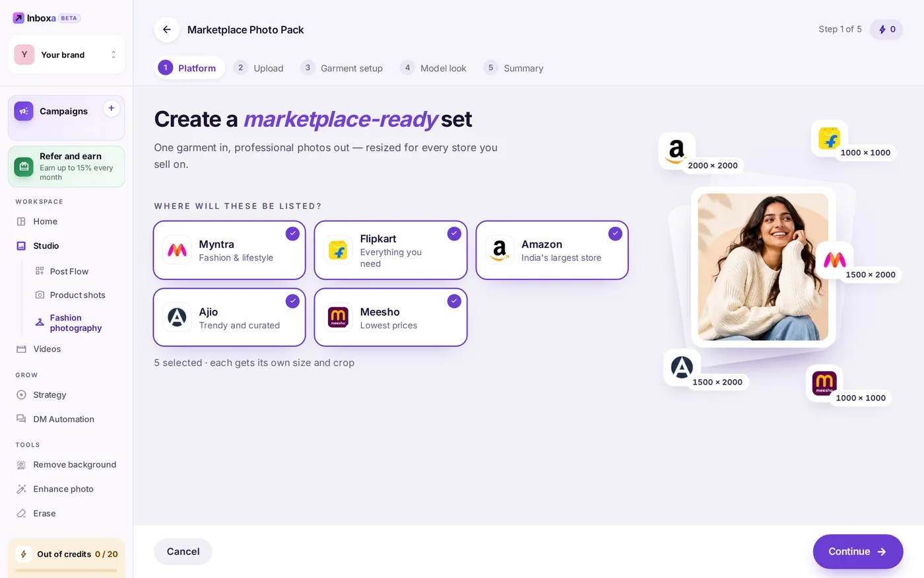The width and height of the screenshot is (924, 578).
Task: Click the model photo preview thumbnail
Action: 763,267
